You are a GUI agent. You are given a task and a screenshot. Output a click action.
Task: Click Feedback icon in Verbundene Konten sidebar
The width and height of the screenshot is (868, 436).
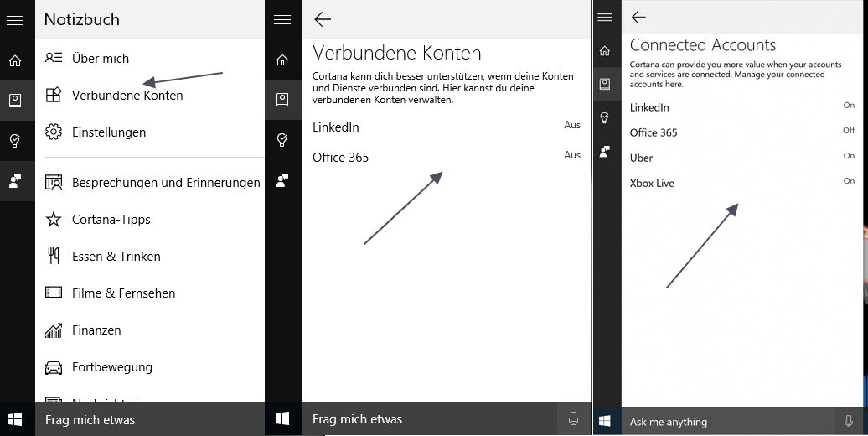coord(282,180)
